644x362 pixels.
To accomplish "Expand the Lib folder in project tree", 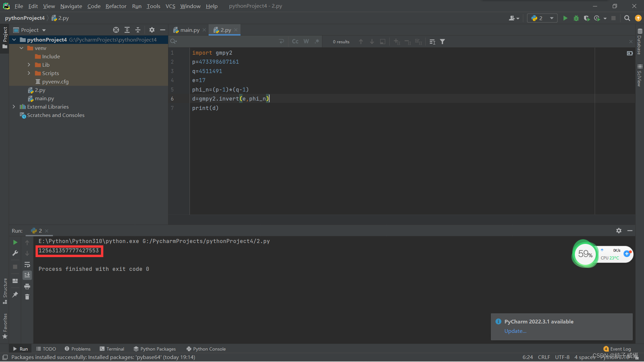I will (29, 65).
